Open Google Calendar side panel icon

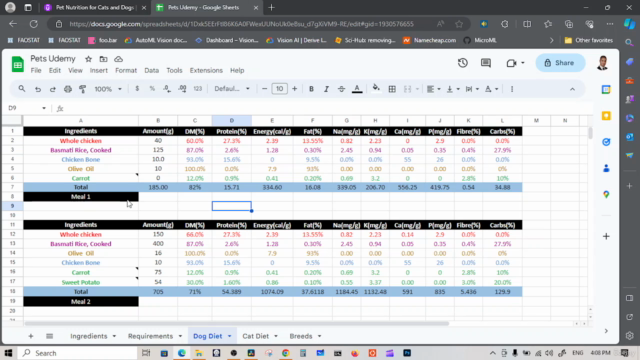coord(606,90)
